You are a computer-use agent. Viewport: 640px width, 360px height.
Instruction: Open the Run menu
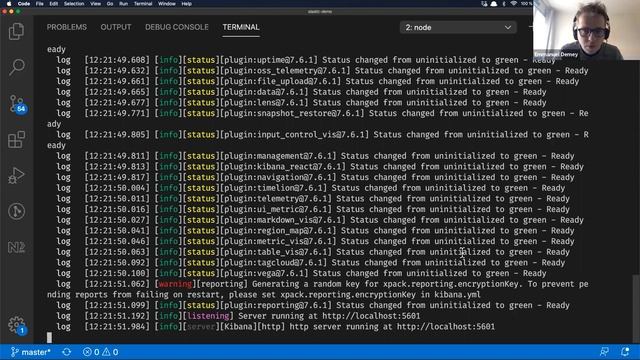(123, 4)
